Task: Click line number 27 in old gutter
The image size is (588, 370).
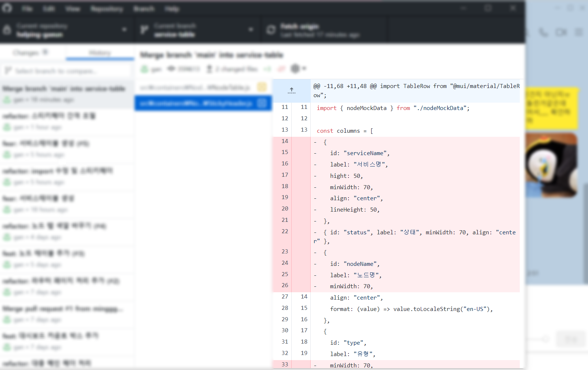Action: click(285, 297)
